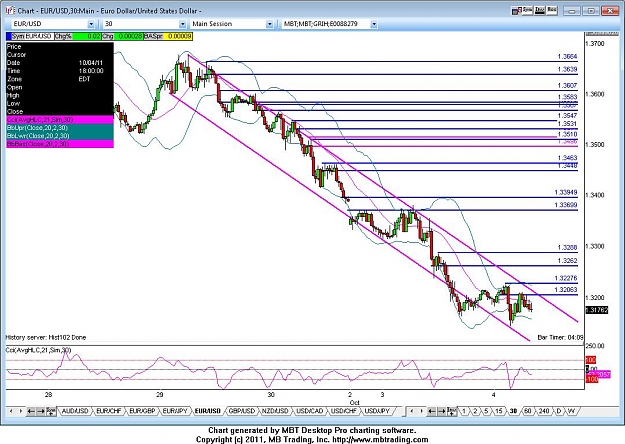Screen dimensions: 625x444
Task: Switch to the EUR/CHF tab
Action: (108, 411)
